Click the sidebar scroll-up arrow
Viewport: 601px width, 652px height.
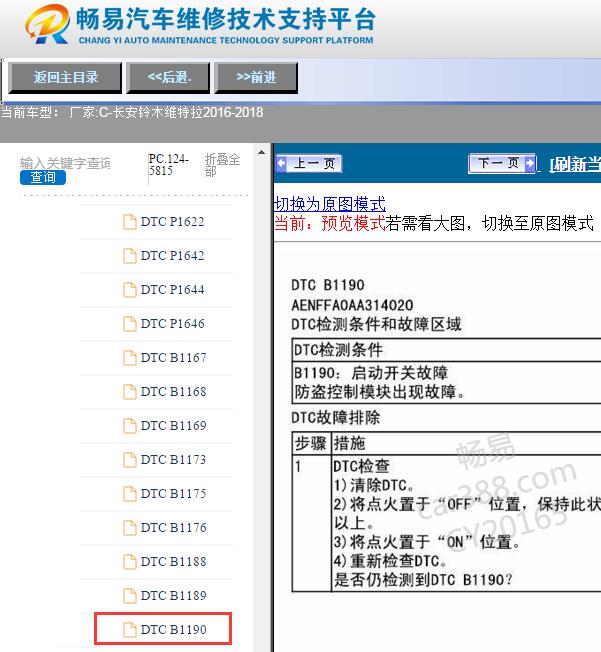click(261, 153)
